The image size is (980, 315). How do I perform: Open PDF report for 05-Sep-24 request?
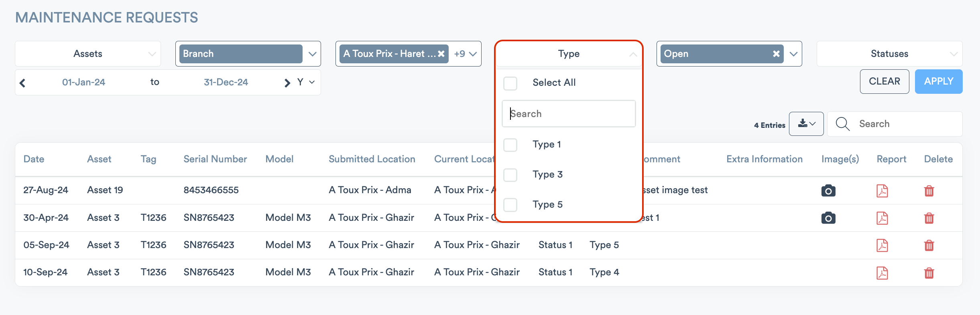point(882,245)
